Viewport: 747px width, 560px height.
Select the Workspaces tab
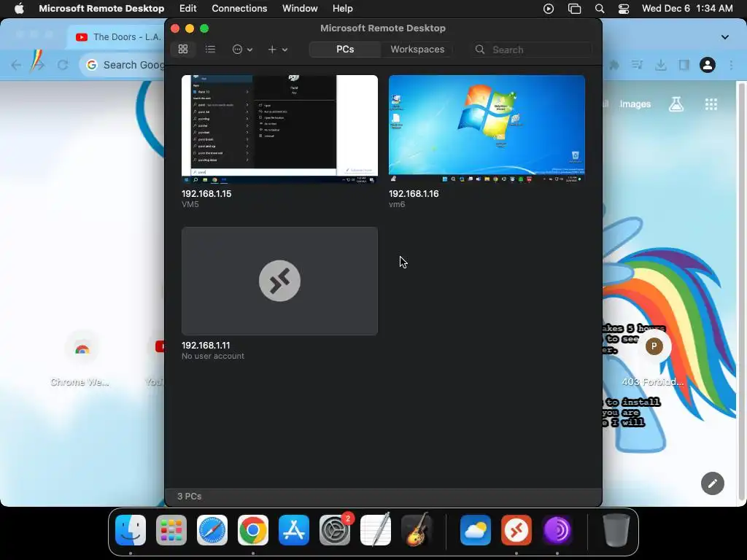pos(417,49)
